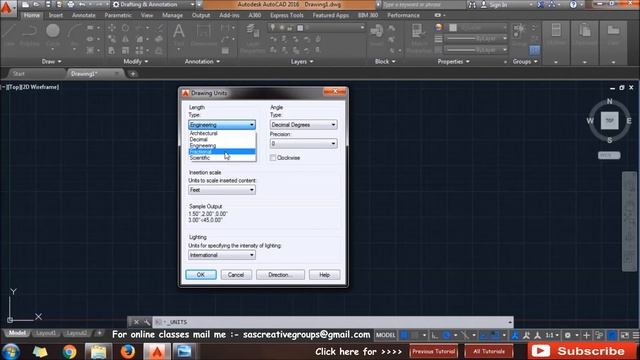640x360 pixels.
Task: Open Firefox from the taskbar
Action: click(x=128, y=351)
